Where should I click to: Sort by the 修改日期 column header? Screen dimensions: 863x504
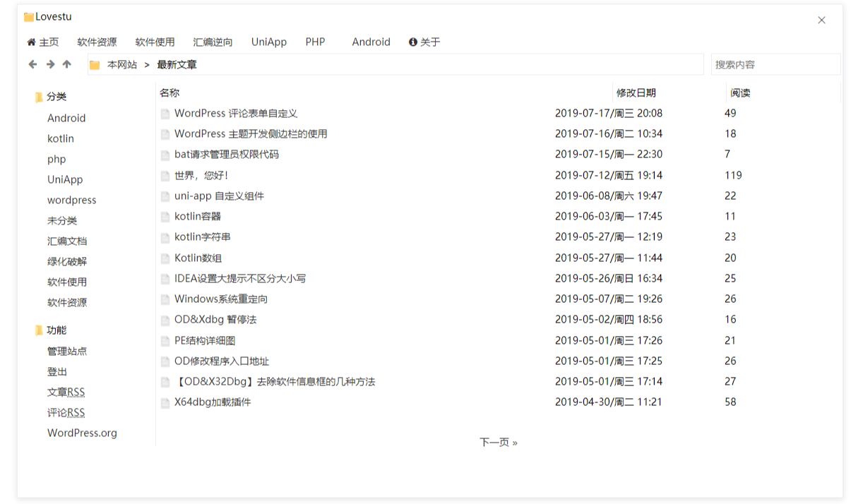coord(636,93)
